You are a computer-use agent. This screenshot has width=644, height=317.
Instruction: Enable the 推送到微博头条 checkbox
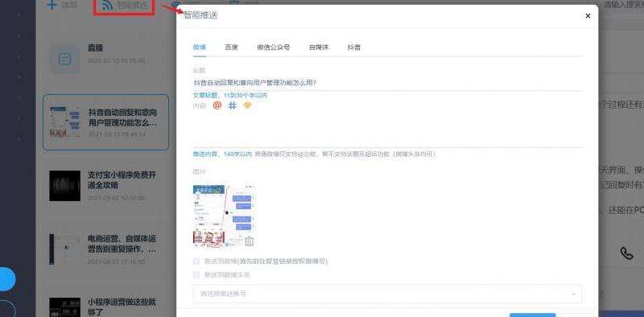(x=196, y=274)
